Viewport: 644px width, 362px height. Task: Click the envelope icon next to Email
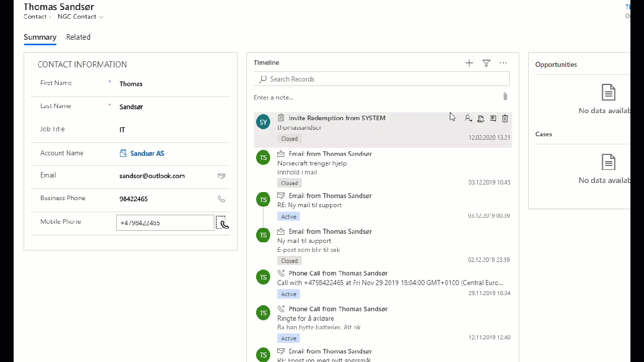221,176
